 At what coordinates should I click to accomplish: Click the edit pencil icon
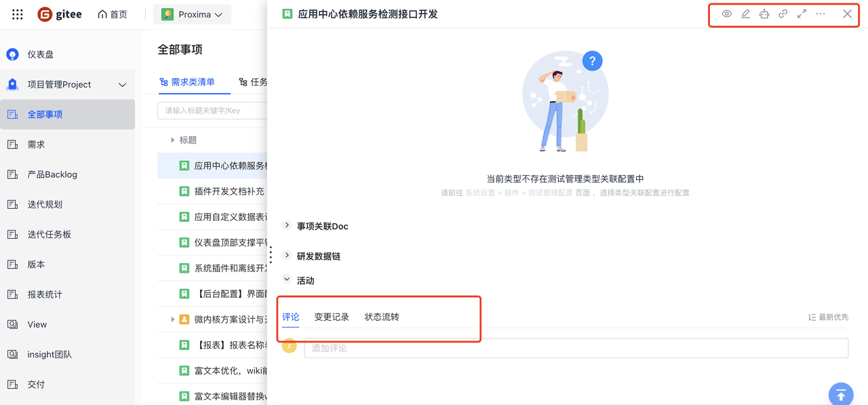(x=745, y=14)
